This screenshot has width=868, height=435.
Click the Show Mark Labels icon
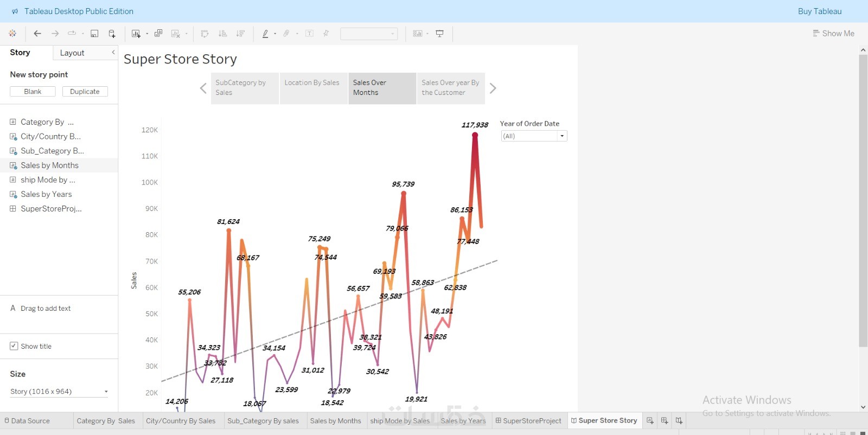click(x=309, y=34)
